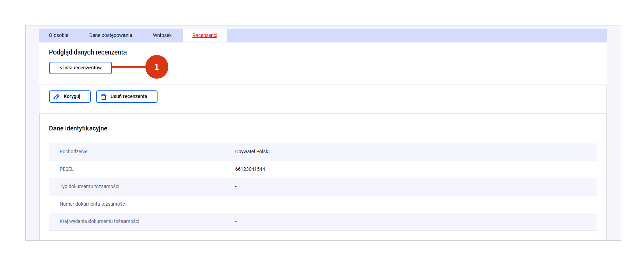Click the Typ dokumentu tożsamości label

pyautogui.click(x=89, y=187)
